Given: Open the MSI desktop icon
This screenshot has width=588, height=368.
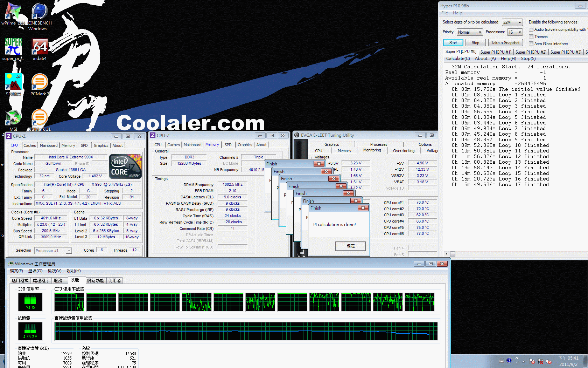Looking at the screenshot, I should [13, 120].
